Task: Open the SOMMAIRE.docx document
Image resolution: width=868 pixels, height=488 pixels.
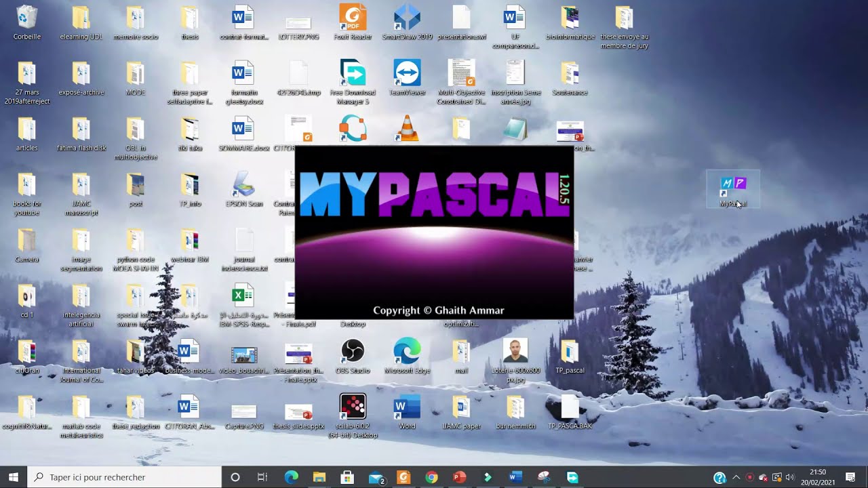Action: [x=244, y=134]
